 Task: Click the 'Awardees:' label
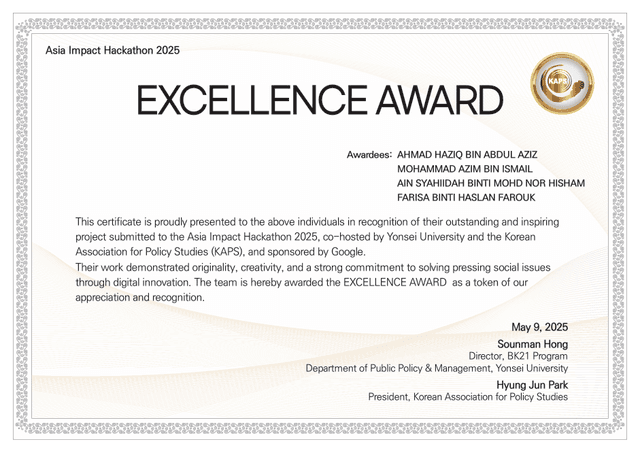tap(369, 155)
